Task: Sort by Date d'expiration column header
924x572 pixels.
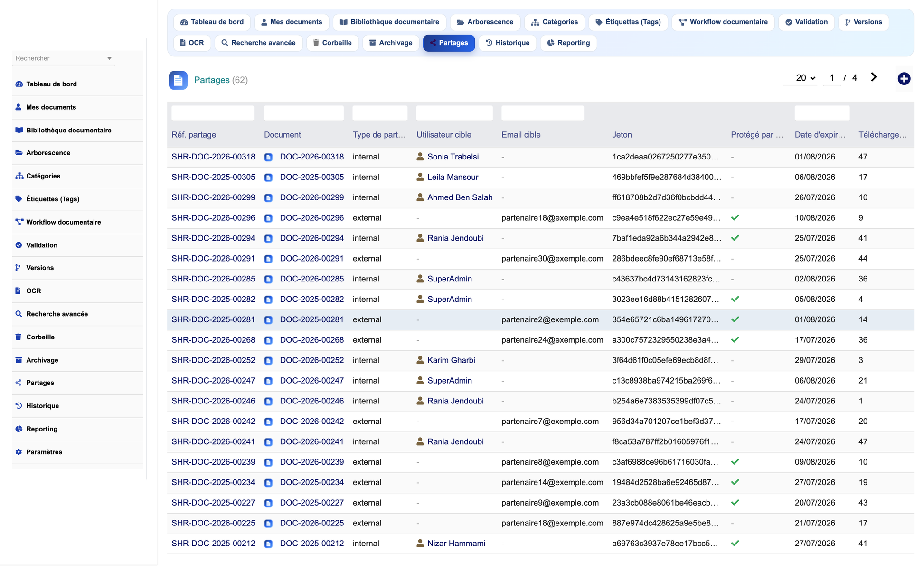Action: tap(820, 135)
